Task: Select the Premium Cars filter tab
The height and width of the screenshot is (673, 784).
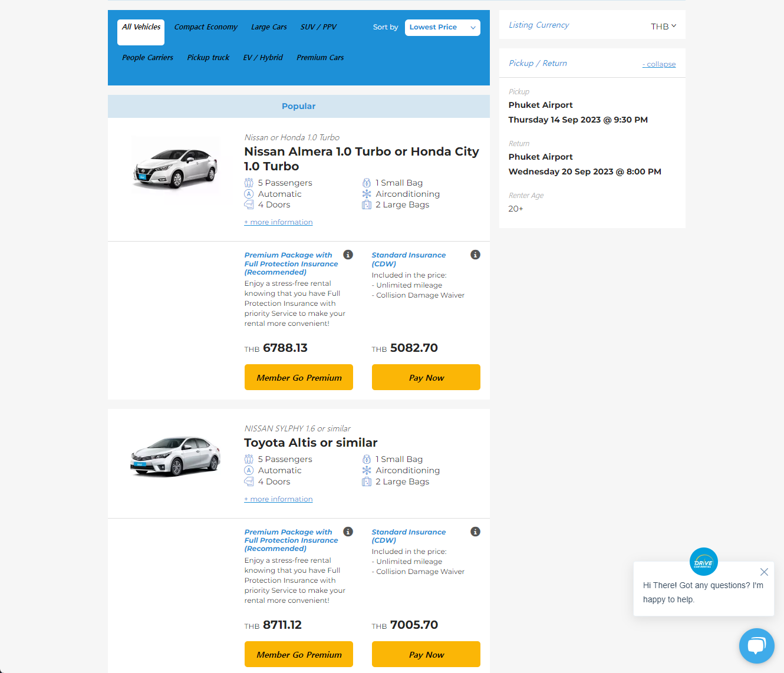Action: (320, 58)
